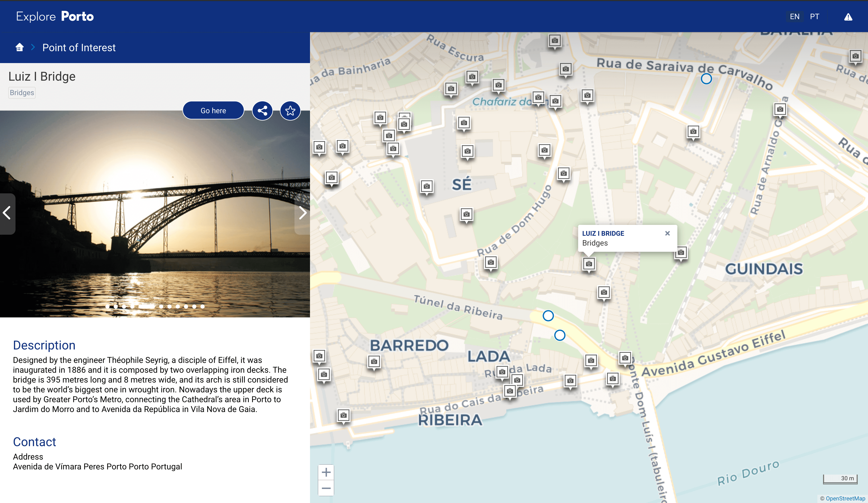Select the last carousel dot indicator
Screen dimensions: 868x503
click(203, 306)
